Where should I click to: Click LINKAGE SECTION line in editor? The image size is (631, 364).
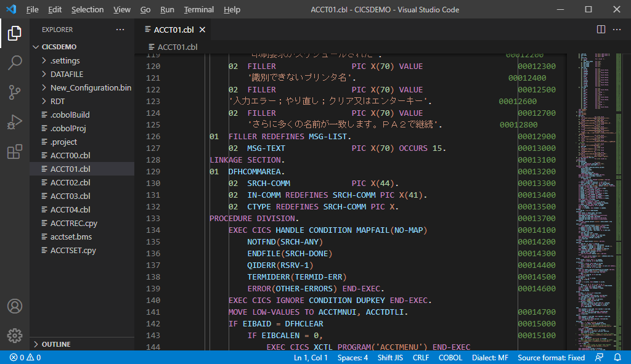pyautogui.click(x=247, y=160)
